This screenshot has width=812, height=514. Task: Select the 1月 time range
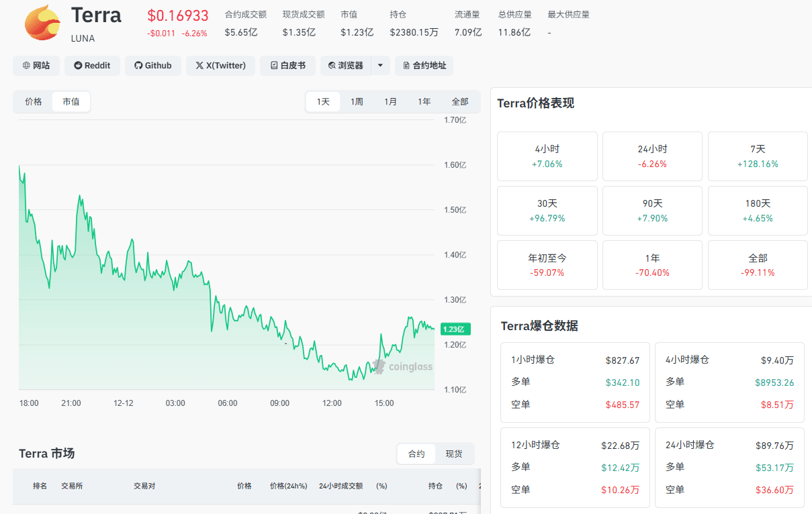tap(391, 102)
